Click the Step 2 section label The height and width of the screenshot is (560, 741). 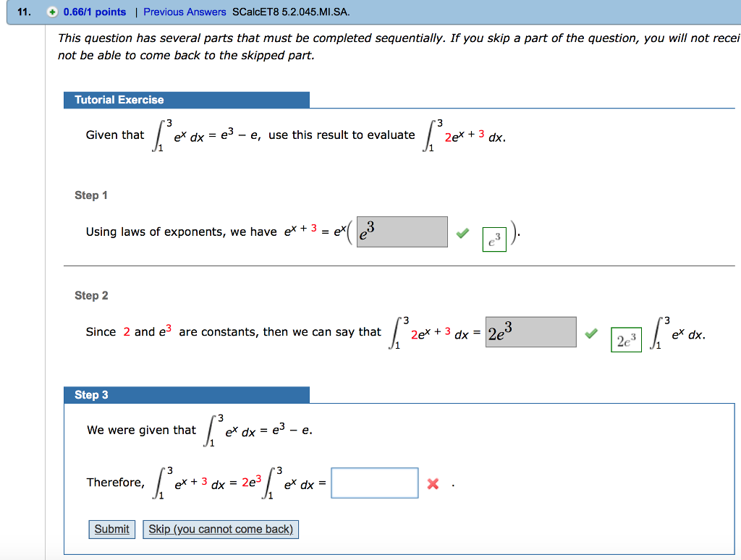point(91,295)
